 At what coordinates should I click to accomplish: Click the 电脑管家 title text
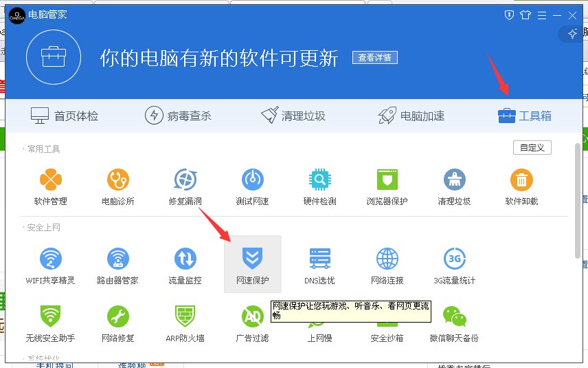(47, 14)
